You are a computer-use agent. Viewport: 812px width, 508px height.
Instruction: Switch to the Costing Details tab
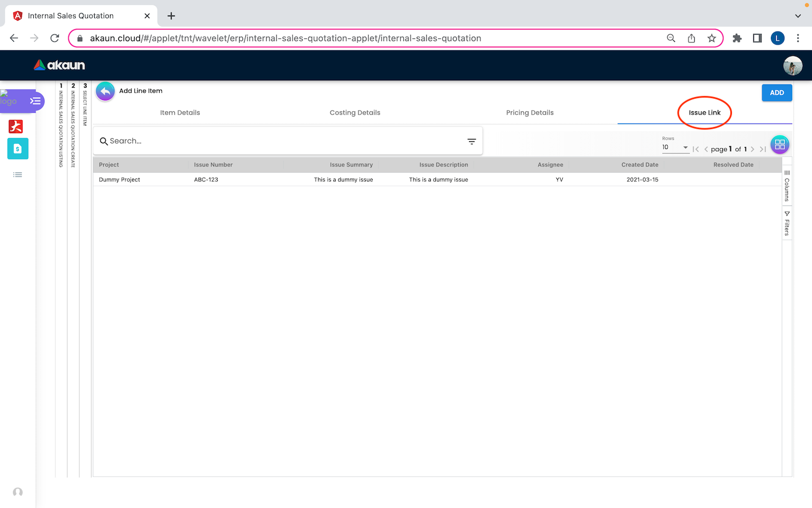pyautogui.click(x=355, y=113)
